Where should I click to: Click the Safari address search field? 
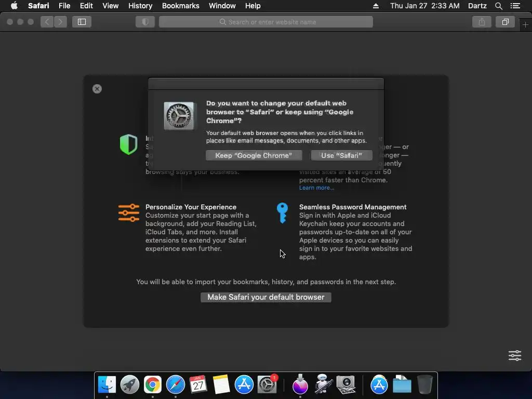266,22
